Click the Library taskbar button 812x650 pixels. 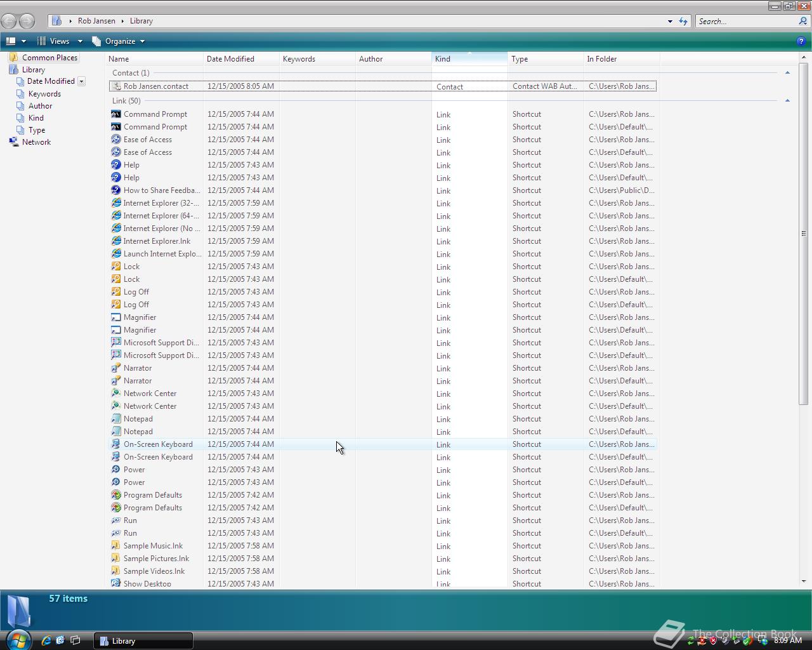point(143,640)
